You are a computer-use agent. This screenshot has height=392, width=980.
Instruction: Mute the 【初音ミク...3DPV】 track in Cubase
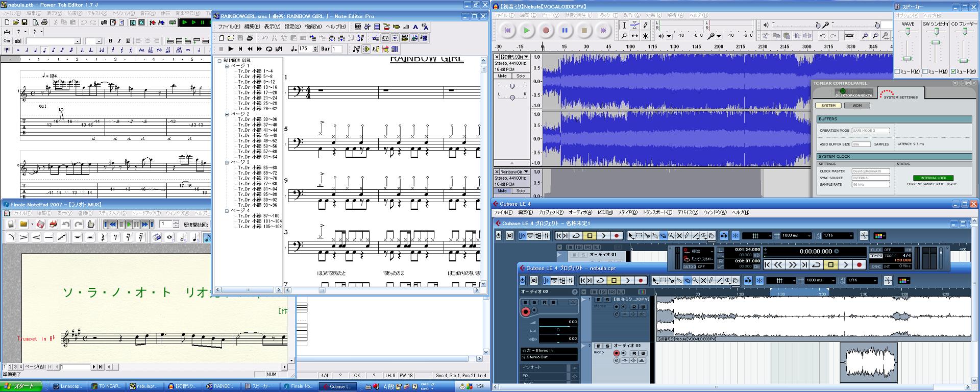599,300
